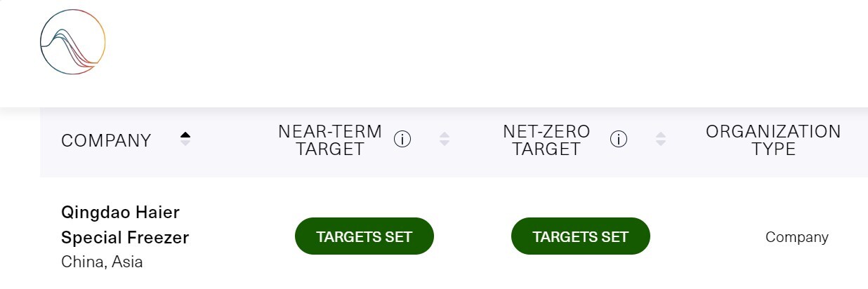This screenshot has height=289, width=868.
Task: Open the Near-Term Target info icon
Action: [x=402, y=140]
